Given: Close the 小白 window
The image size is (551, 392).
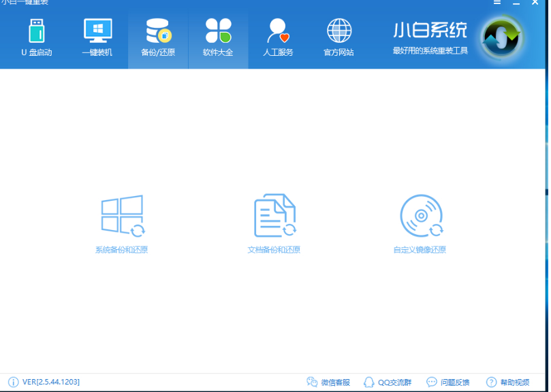Looking at the screenshot, I should click(x=535, y=2).
